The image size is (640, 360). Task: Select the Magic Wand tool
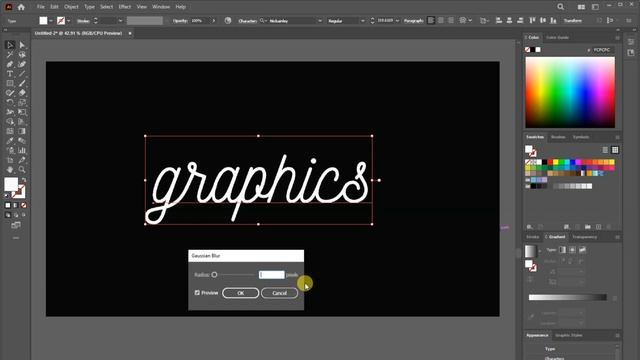10,55
